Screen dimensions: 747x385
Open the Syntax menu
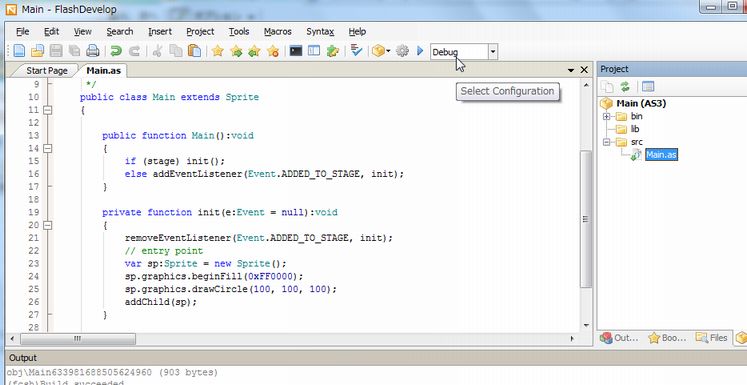(x=320, y=31)
